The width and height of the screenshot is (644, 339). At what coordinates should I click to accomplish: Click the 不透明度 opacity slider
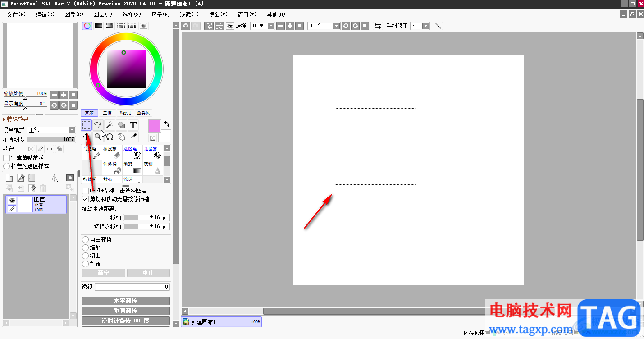pyautogui.click(x=51, y=140)
